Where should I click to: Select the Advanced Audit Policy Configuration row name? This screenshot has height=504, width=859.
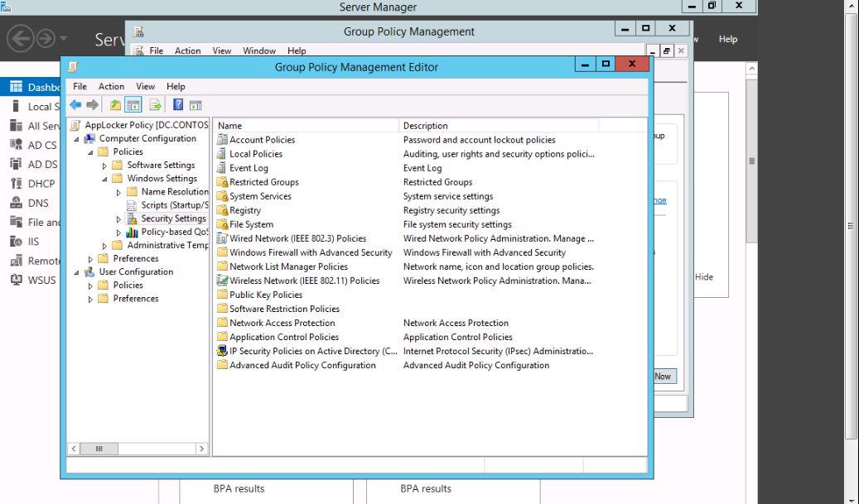[x=302, y=365]
